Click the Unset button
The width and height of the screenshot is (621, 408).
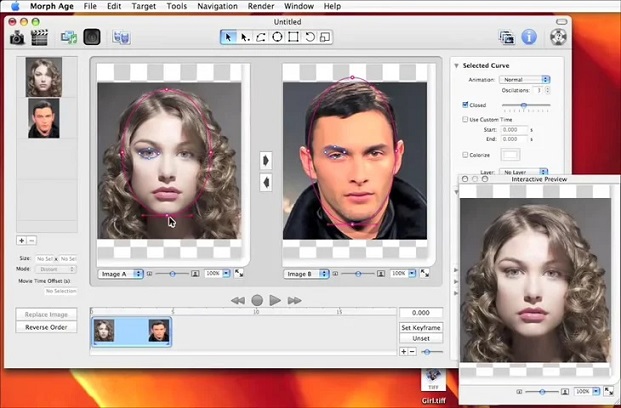pos(421,338)
